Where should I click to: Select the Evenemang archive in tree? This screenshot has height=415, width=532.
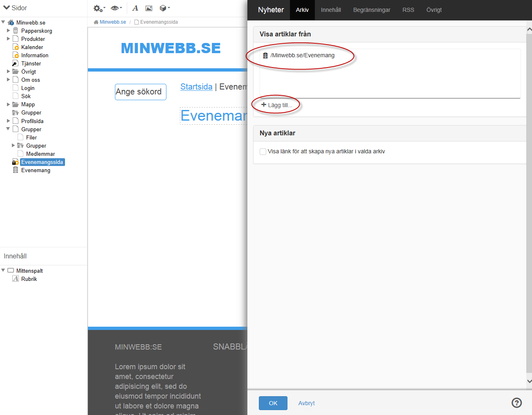pos(36,170)
